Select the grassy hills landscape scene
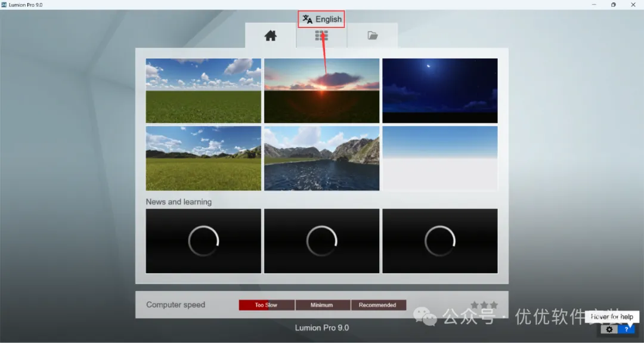The height and width of the screenshot is (343, 644). pyautogui.click(x=203, y=158)
